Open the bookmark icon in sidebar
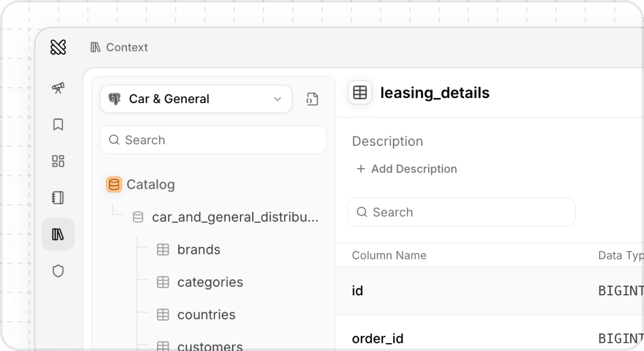The height and width of the screenshot is (351, 644). 58,124
